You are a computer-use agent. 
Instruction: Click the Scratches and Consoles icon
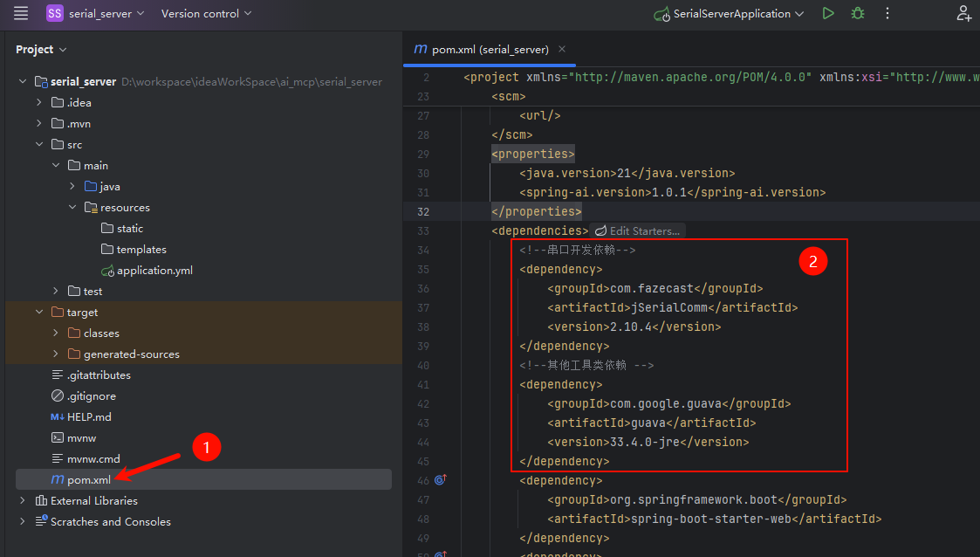(41, 520)
